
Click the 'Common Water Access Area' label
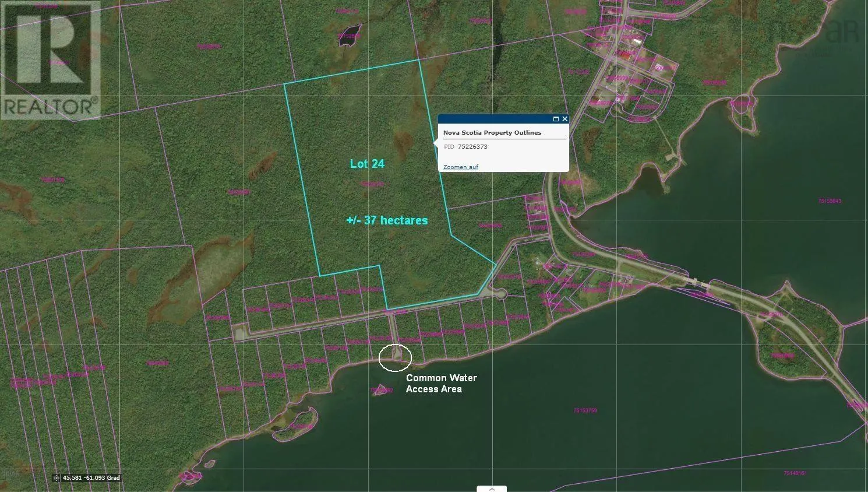click(441, 384)
